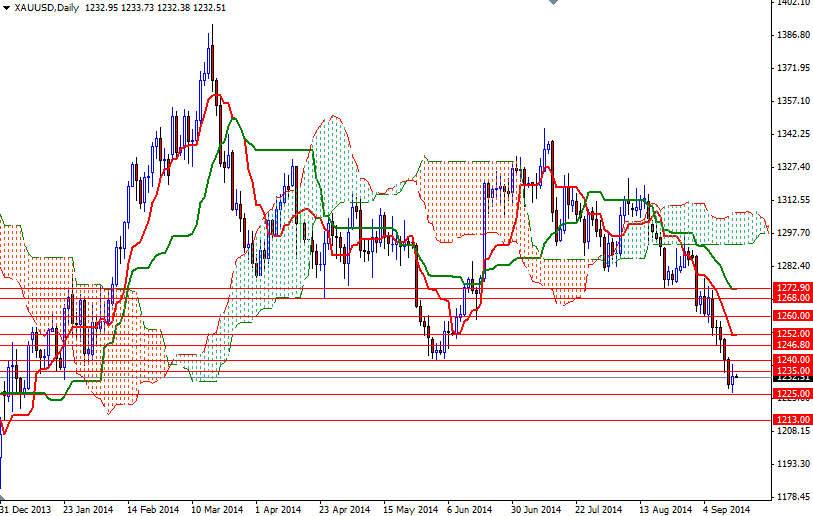Pick the 1235.00 price level label
Viewport: 813px width, 516px height.
point(791,371)
